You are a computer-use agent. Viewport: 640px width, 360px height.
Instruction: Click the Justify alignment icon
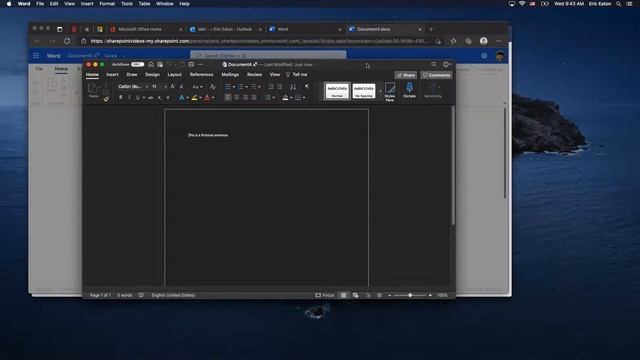pos(254,98)
